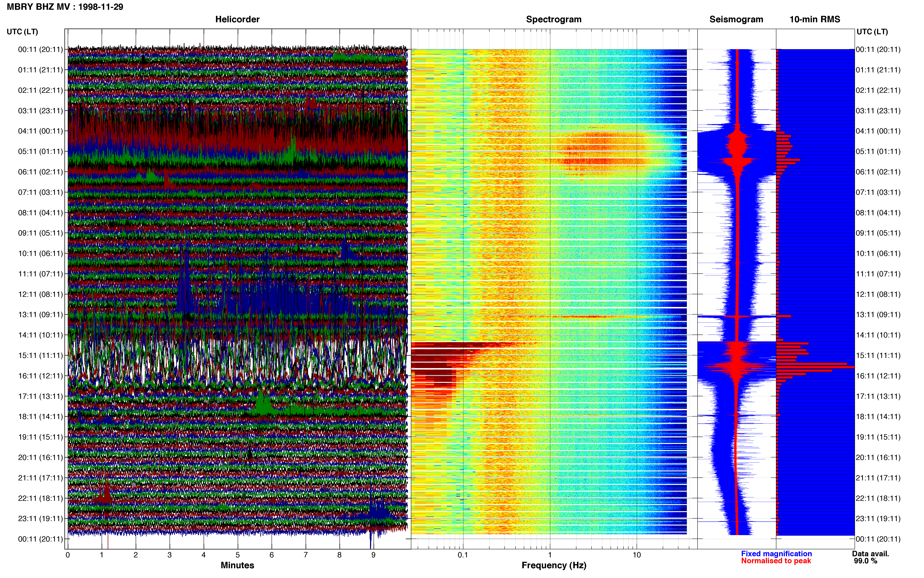Click the right '06:11 (02:11)' time label
The image size is (924, 578).
coord(878,172)
